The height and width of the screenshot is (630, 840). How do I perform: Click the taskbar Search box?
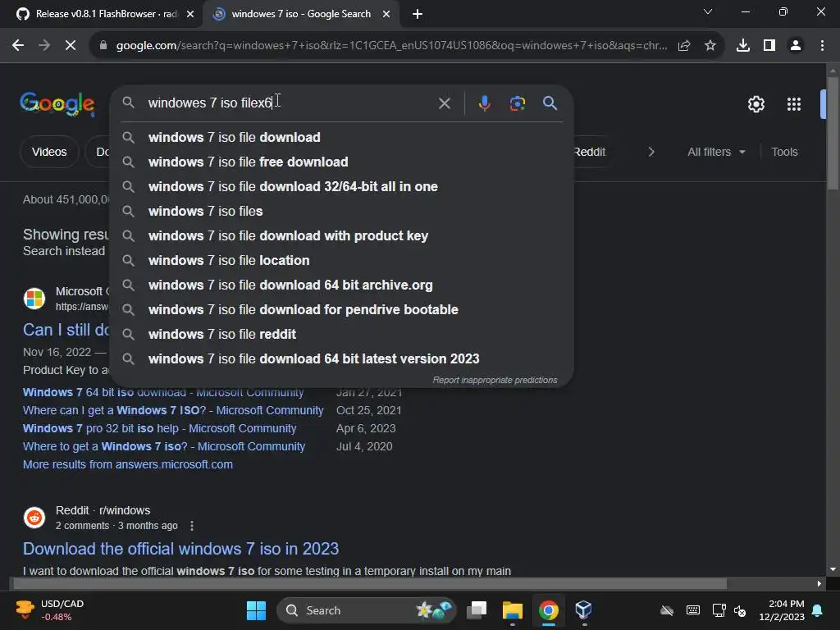click(367, 610)
